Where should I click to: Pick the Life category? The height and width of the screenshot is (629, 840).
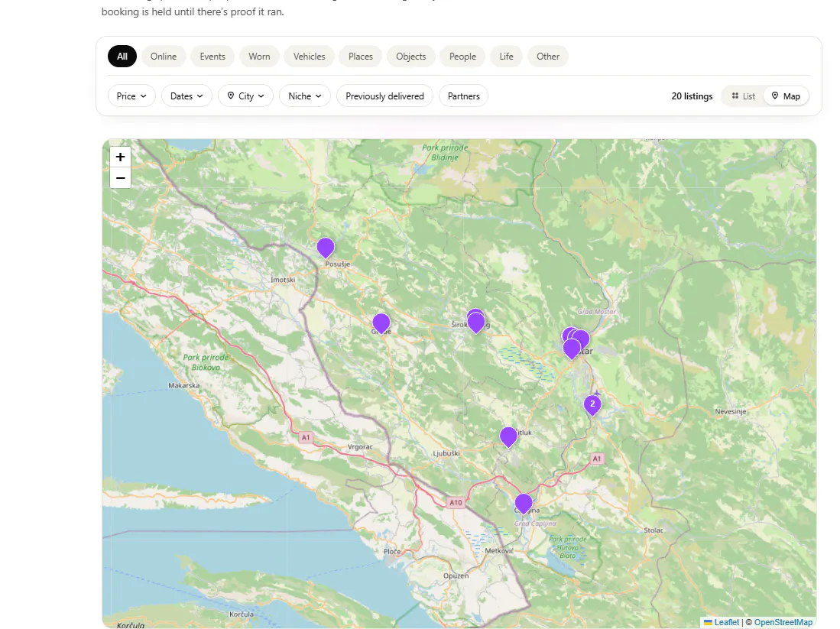point(506,57)
